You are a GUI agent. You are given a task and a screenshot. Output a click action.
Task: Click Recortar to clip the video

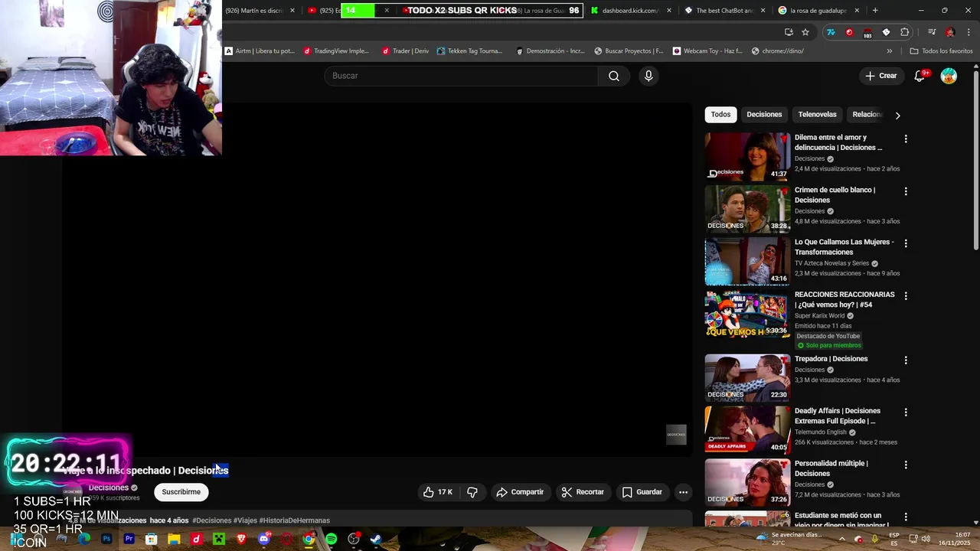pyautogui.click(x=583, y=492)
